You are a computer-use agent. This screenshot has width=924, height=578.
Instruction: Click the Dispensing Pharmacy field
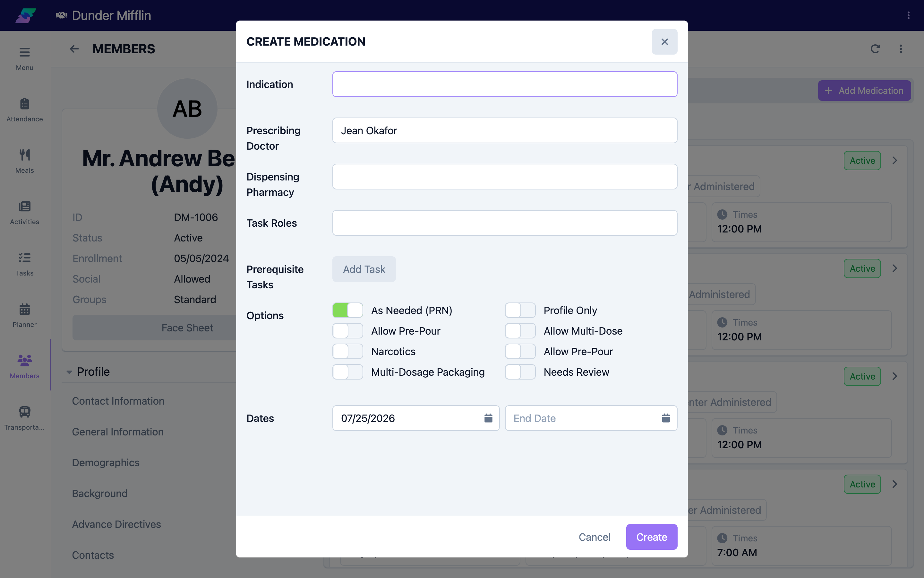(x=505, y=177)
